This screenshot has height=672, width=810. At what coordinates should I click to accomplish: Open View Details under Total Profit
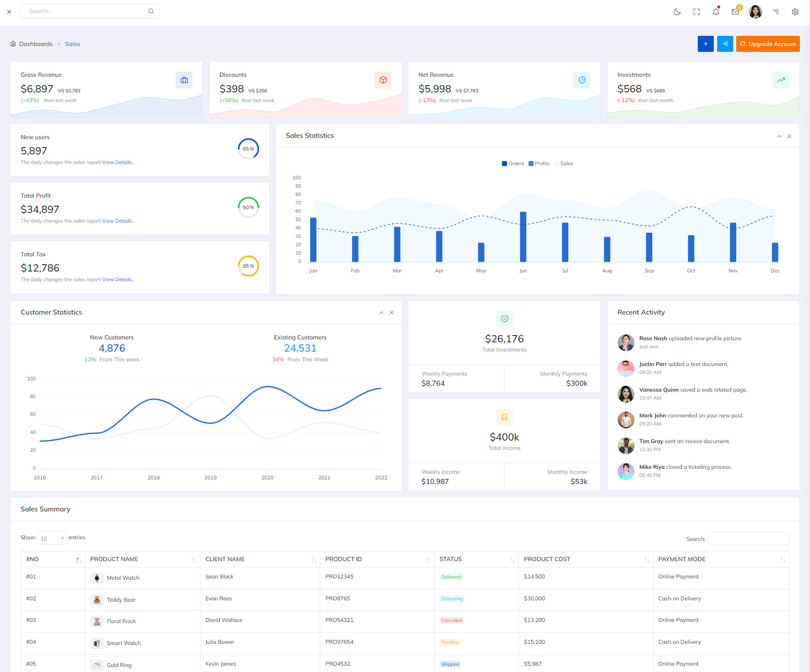tap(117, 221)
